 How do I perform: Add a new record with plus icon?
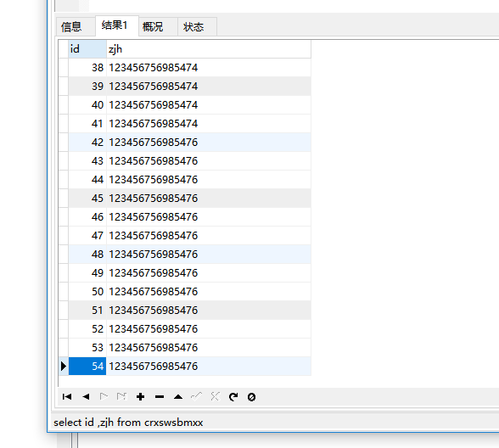[140, 397]
